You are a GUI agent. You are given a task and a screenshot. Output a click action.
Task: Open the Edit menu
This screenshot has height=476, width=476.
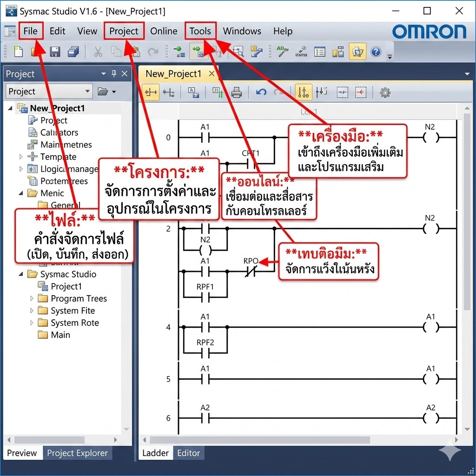57,31
